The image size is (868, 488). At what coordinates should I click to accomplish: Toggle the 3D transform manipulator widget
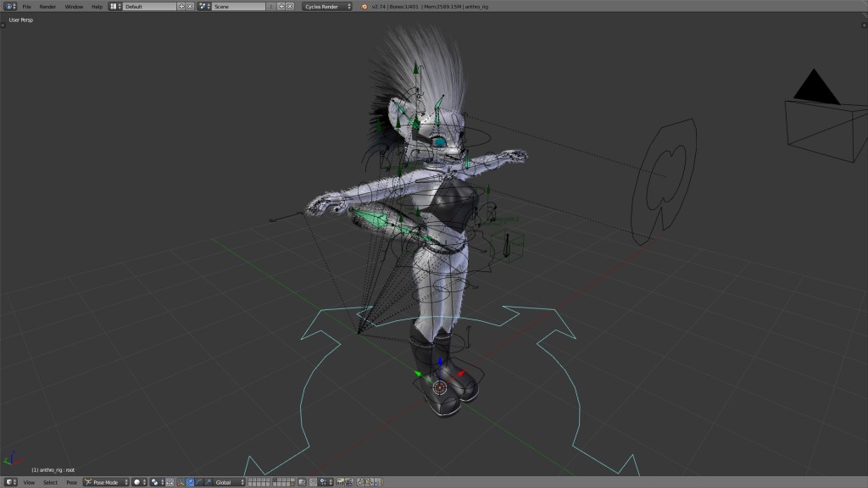pos(180,482)
